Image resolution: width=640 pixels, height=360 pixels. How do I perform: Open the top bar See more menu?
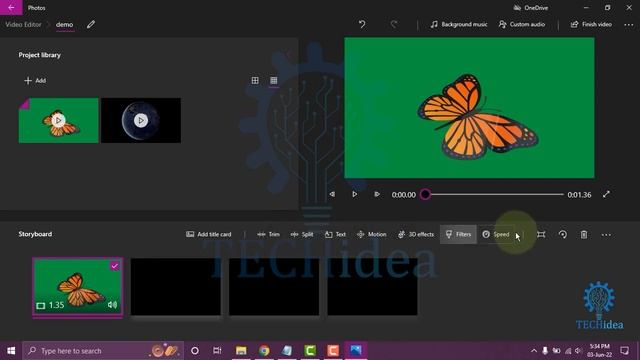click(629, 25)
